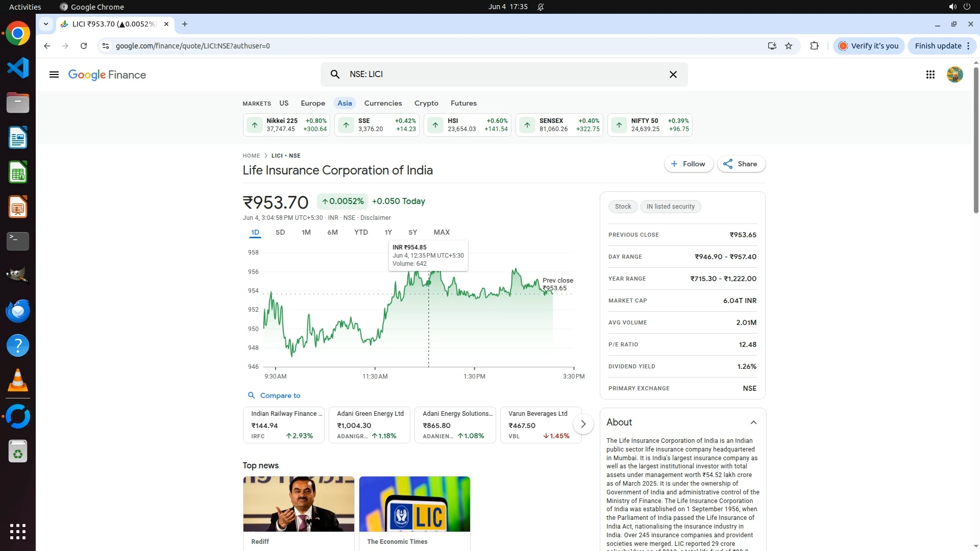Show next compare stocks with arrow

(583, 424)
